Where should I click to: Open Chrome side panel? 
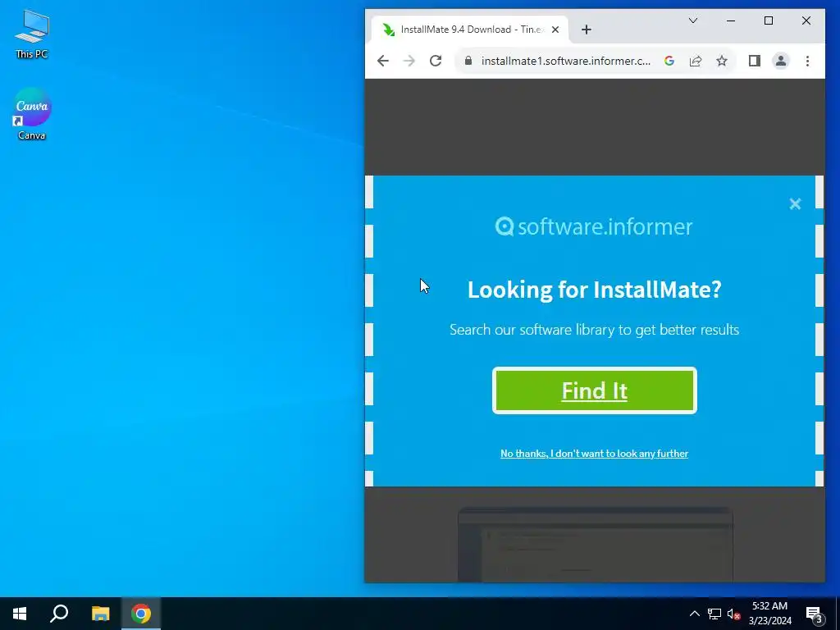click(x=755, y=61)
